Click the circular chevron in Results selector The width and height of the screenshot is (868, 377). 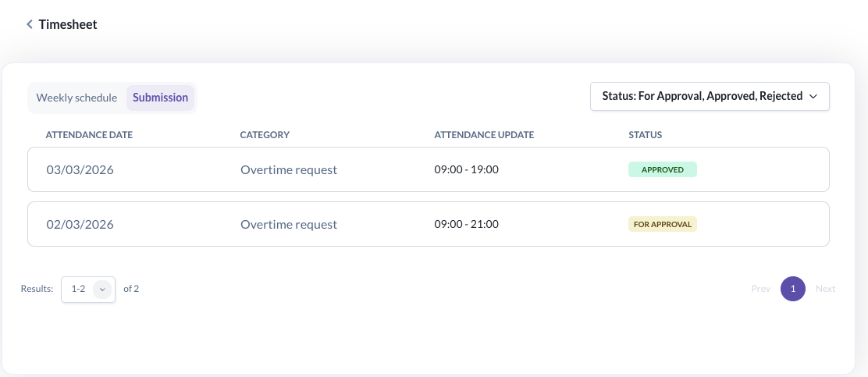[x=102, y=289]
